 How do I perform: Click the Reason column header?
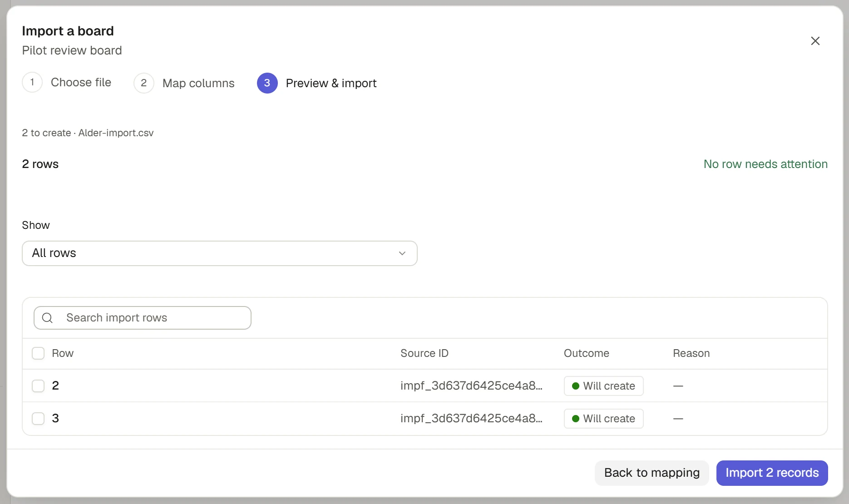click(x=691, y=353)
